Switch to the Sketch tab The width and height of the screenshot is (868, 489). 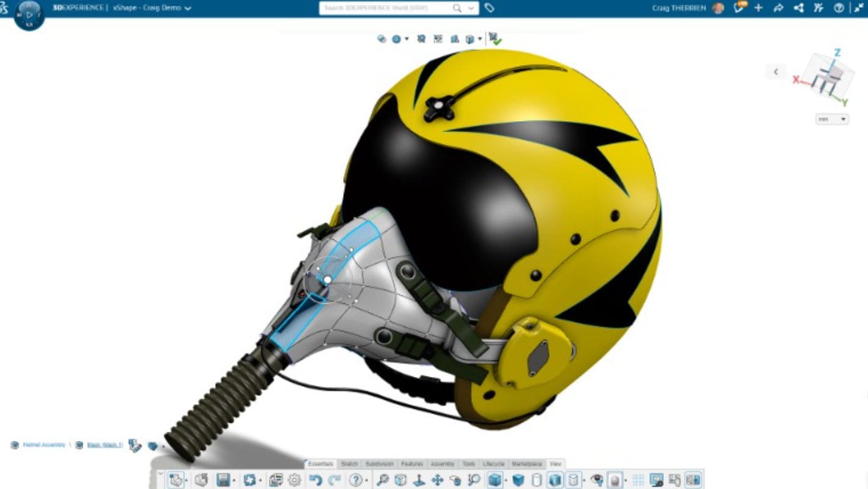point(347,463)
